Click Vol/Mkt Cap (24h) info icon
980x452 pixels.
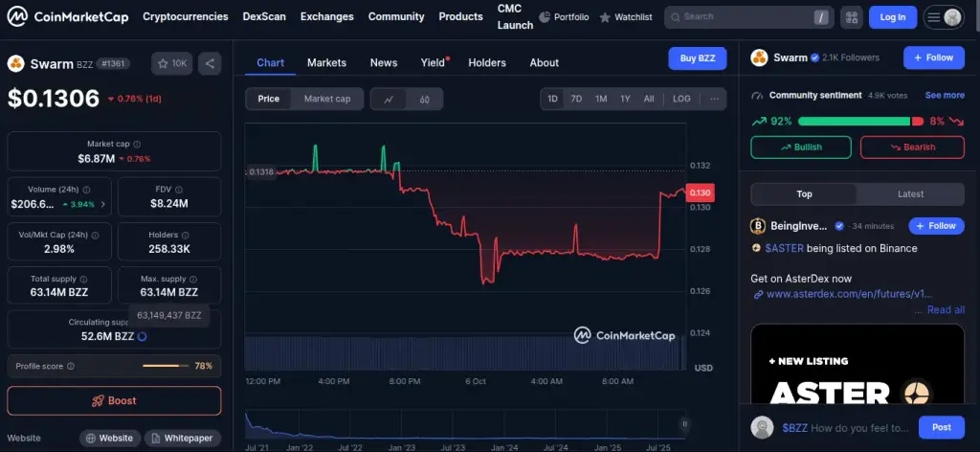pyautogui.click(x=95, y=235)
